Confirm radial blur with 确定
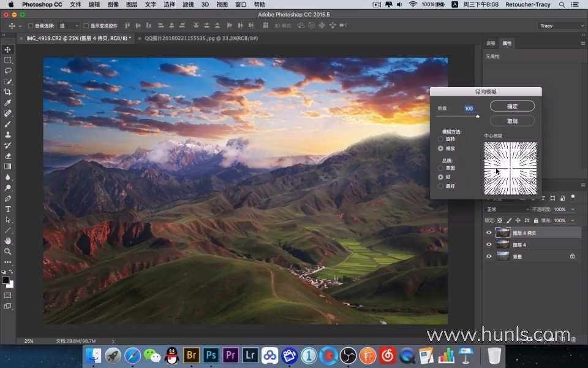Viewport: 588px width, 368px height. (x=512, y=106)
